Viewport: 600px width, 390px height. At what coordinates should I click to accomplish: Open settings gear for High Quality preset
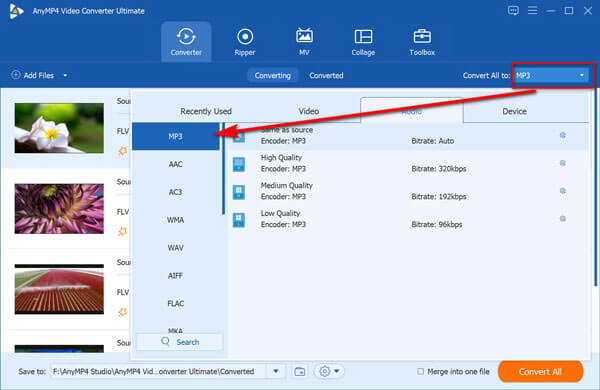(x=562, y=163)
